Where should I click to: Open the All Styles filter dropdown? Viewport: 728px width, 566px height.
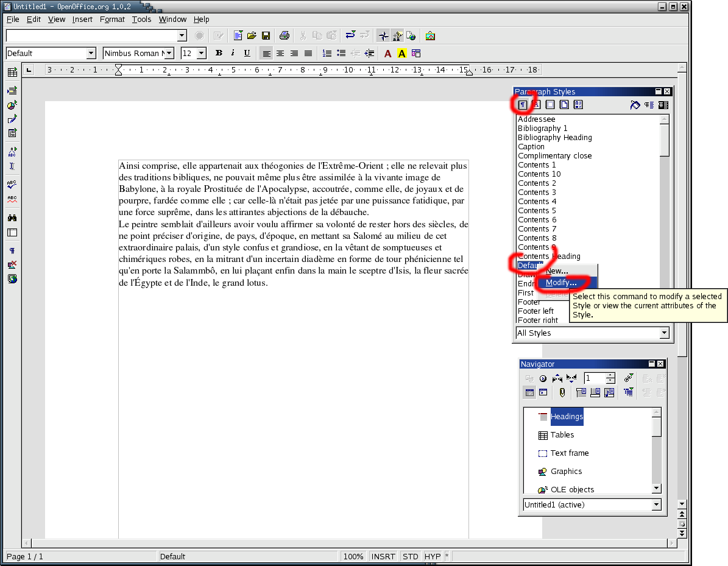(665, 333)
